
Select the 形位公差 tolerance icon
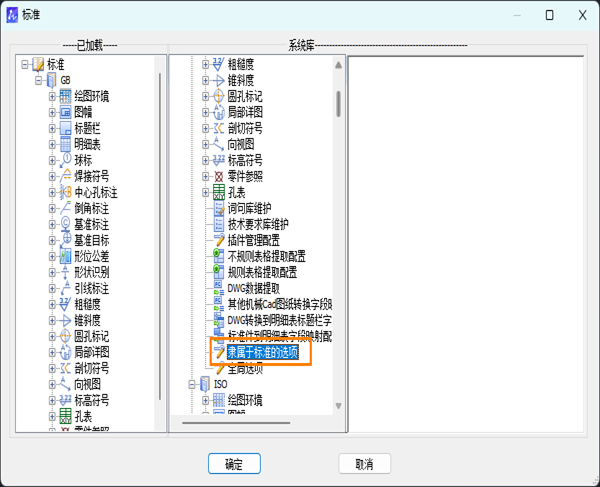tap(65, 256)
